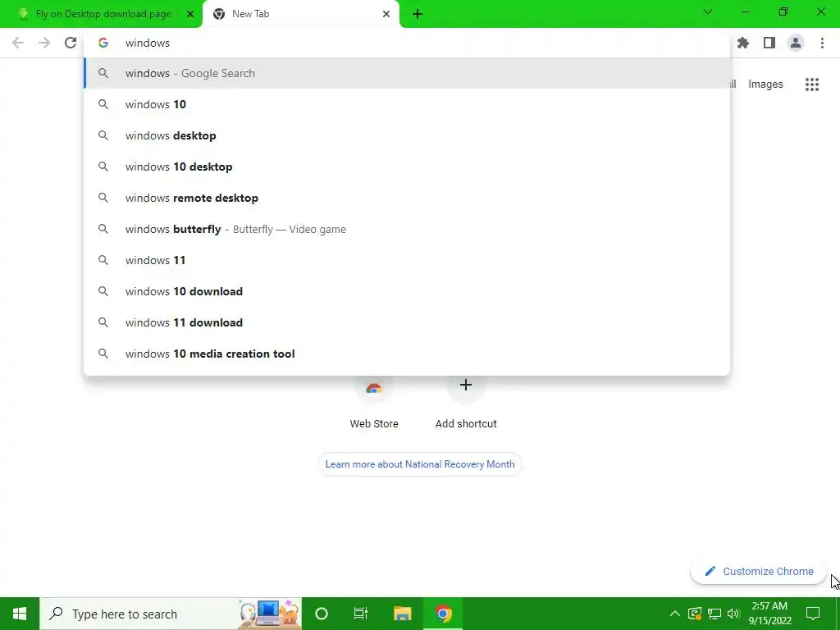Viewport: 840px width, 630px height.
Task: Choose the "windows remote desktop" suggestion
Action: (407, 198)
